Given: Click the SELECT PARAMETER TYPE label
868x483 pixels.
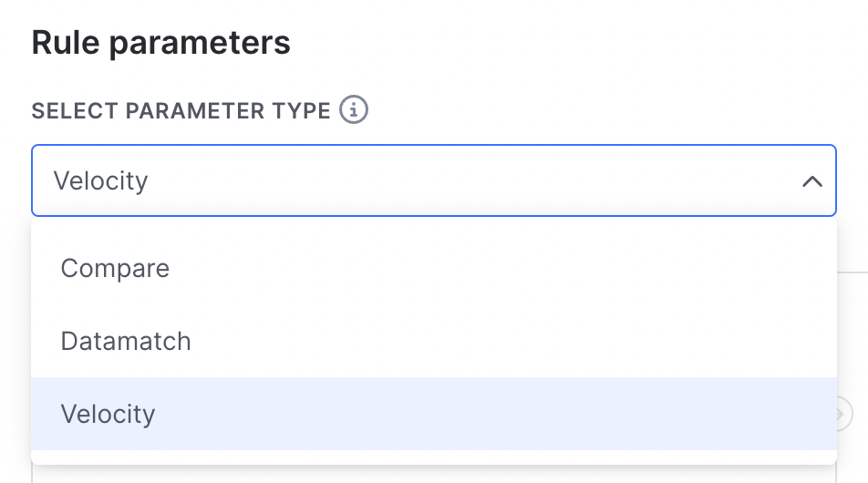Looking at the screenshot, I should pyautogui.click(x=181, y=110).
